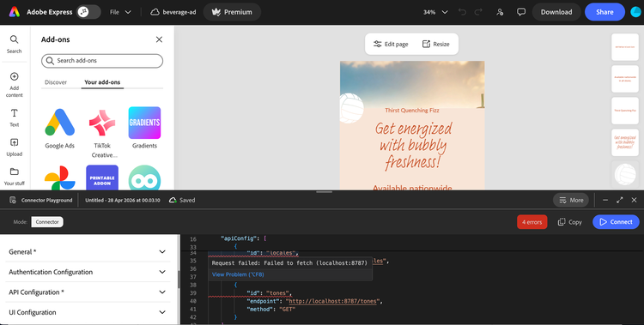The width and height of the screenshot is (644, 325).
Task: Click the invite collaborators icon
Action: click(500, 12)
